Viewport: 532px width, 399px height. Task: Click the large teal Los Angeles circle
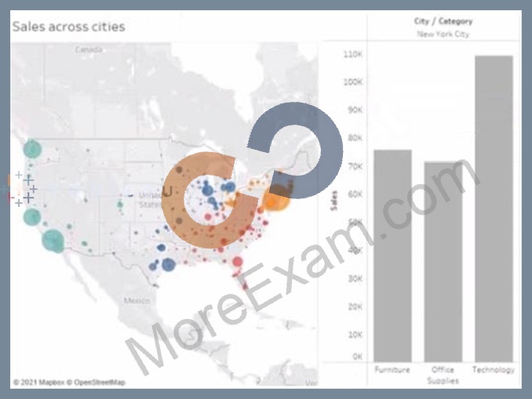coord(53,241)
